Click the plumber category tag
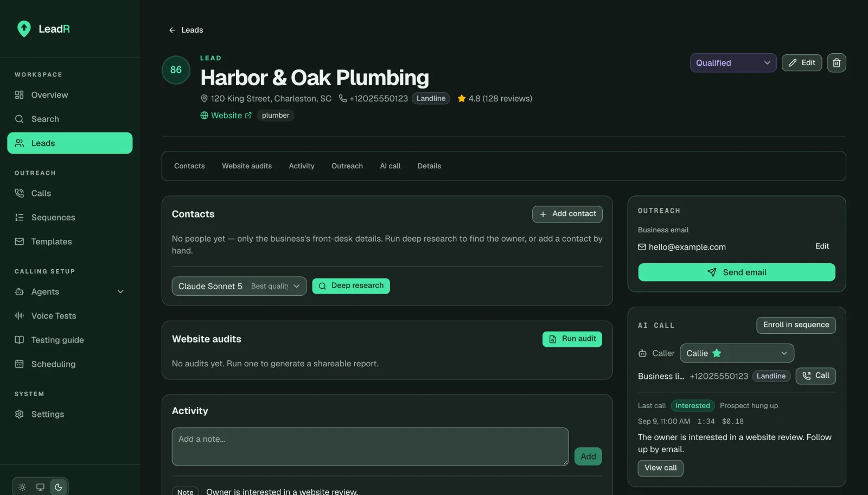The image size is (868, 495). (x=276, y=116)
